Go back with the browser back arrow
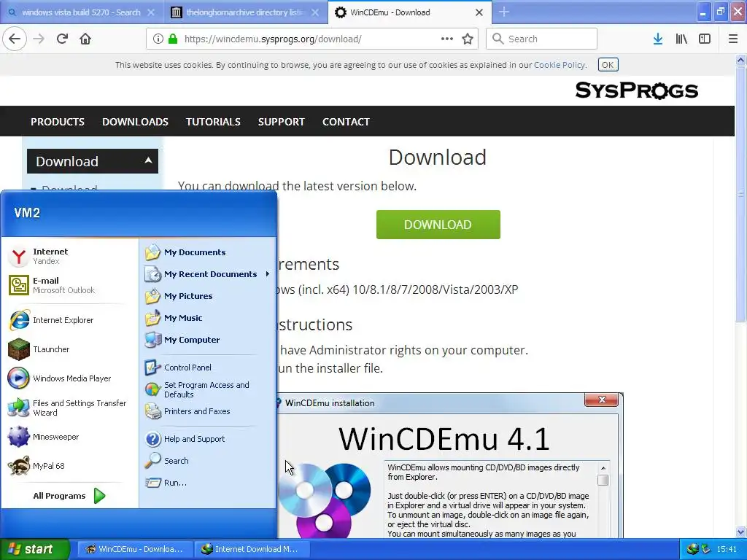 (x=15, y=39)
